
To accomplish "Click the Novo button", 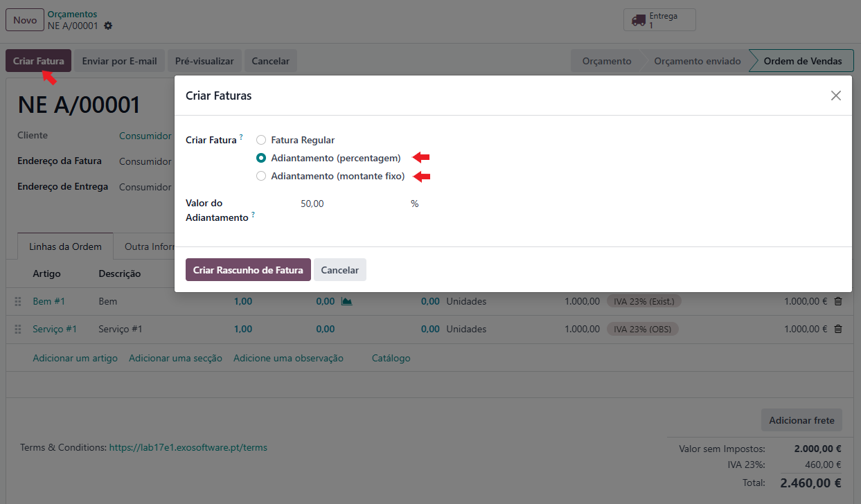I will pos(25,20).
